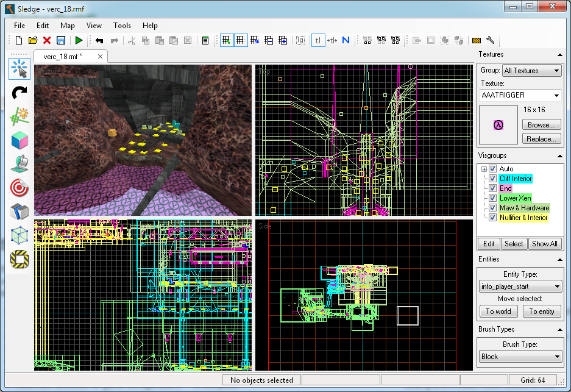This screenshot has height=392, width=571.
Task: Choose the Brush tool cube icon
Action: pyautogui.click(x=20, y=140)
